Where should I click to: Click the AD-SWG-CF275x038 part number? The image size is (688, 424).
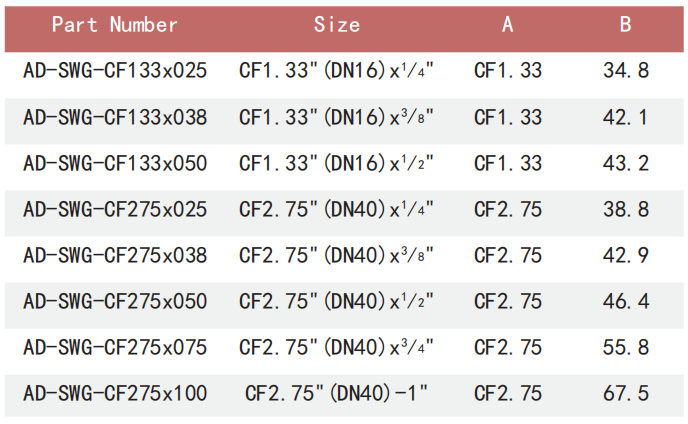pyautogui.click(x=115, y=255)
